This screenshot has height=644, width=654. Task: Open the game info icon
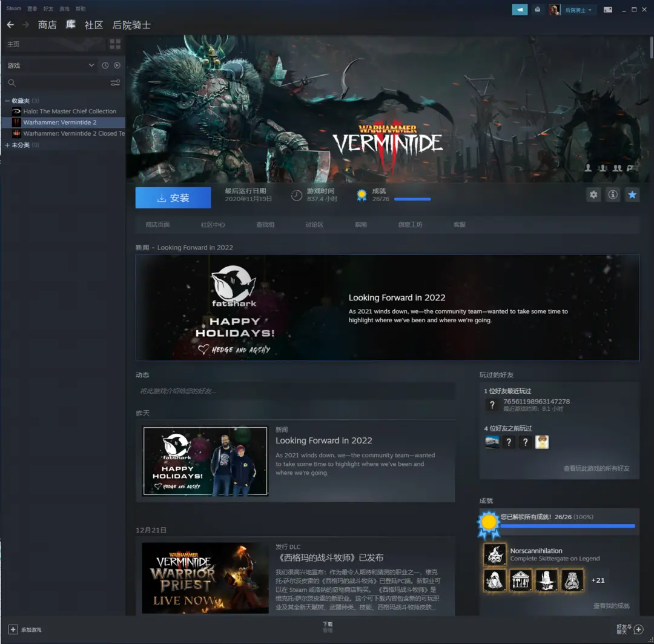coord(613,194)
